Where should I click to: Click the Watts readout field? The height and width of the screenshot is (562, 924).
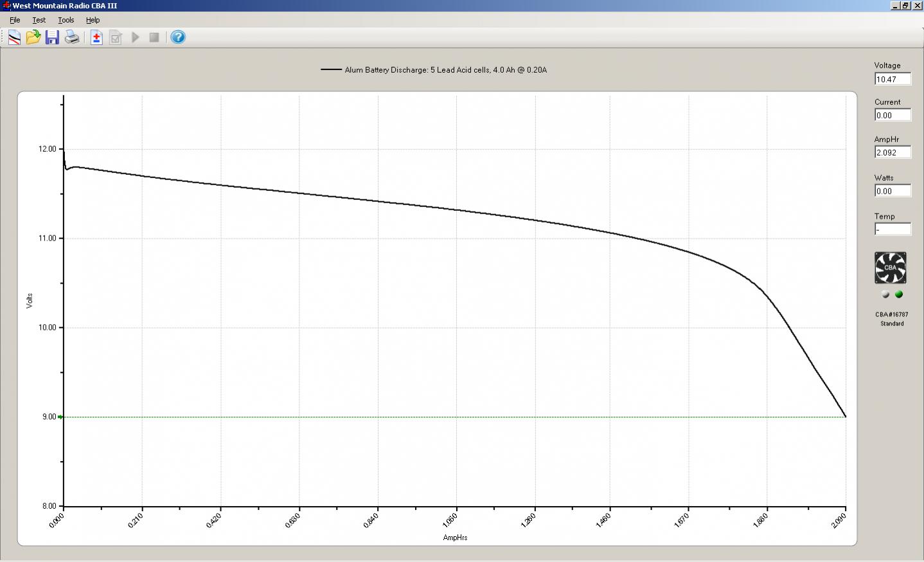tap(893, 191)
